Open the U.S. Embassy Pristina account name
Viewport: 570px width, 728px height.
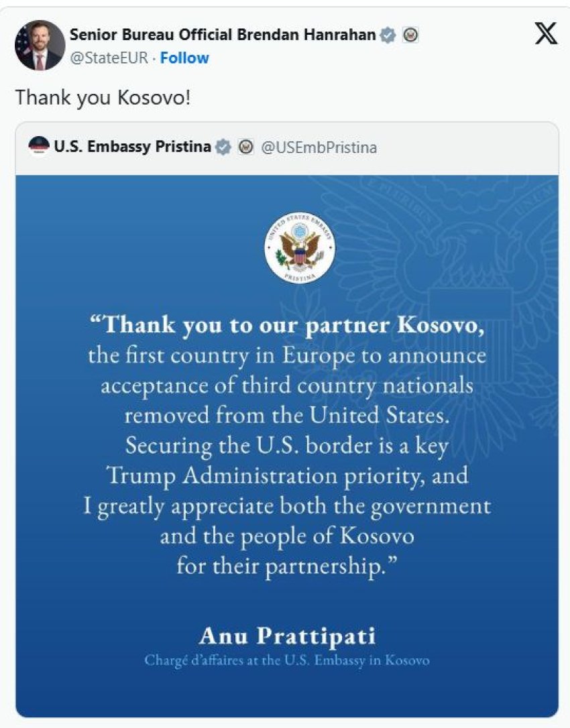(132, 147)
